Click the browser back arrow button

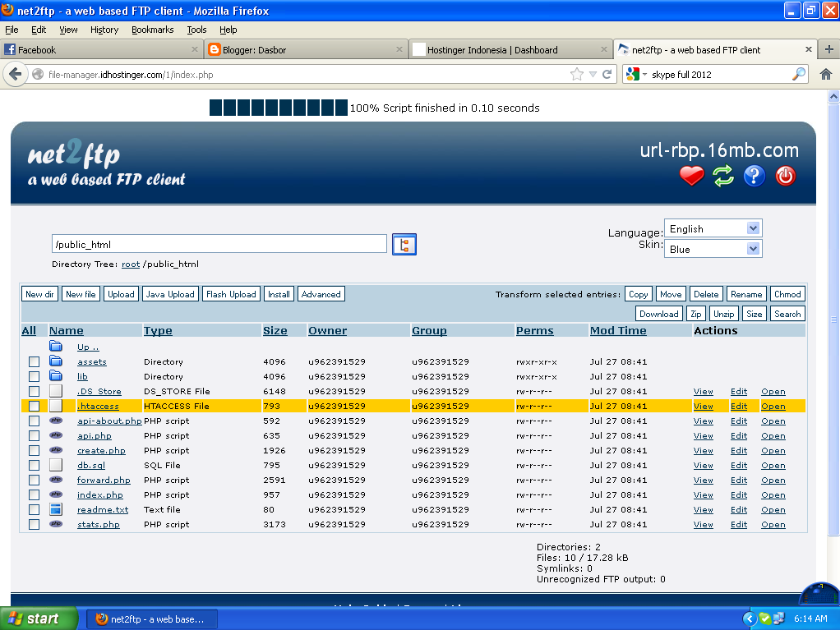[x=16, y=74]
